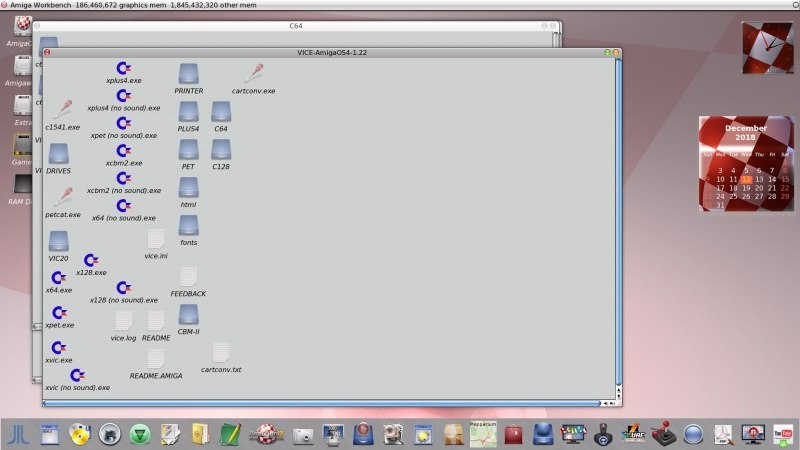Select the c1541.exe tool icon
800x450 pixels.
(x=64, y=109)
